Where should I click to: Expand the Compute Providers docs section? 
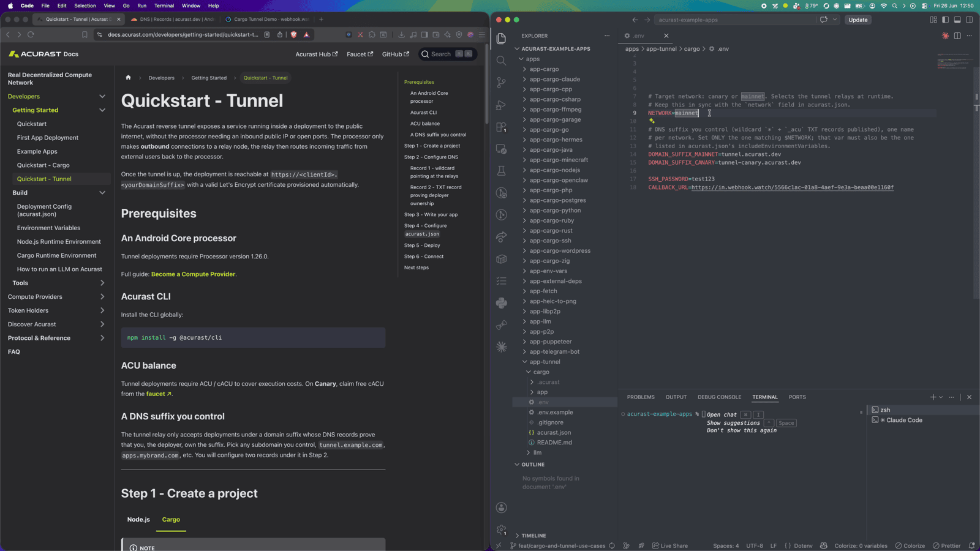point(102,297)
